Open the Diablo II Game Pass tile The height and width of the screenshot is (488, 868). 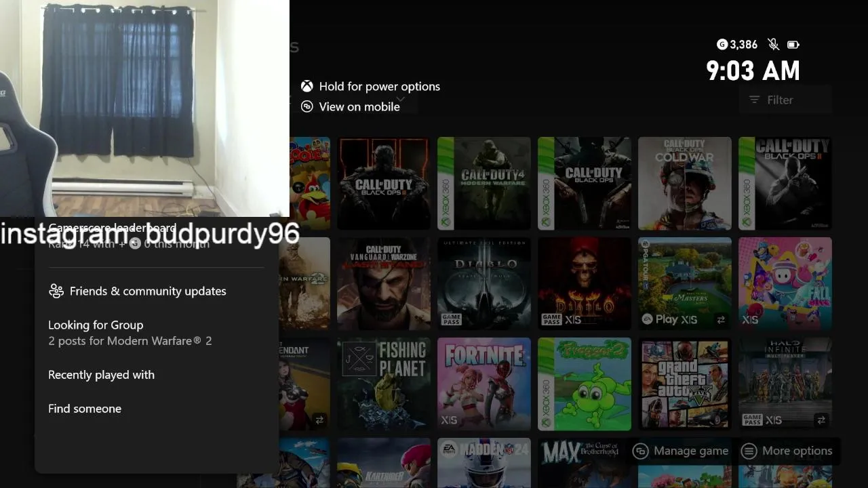click(584, 284)
